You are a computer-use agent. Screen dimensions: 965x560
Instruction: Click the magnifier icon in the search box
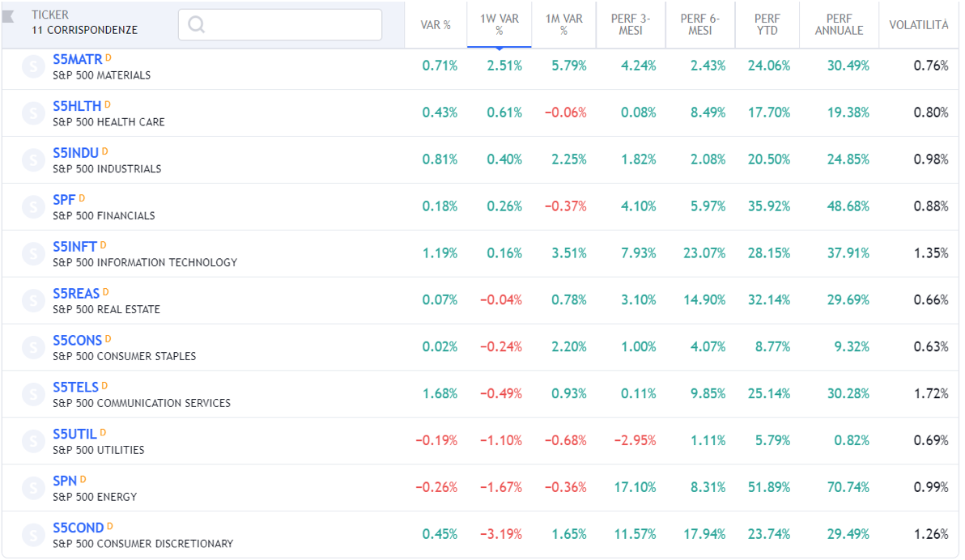click(x=196, y=24)
